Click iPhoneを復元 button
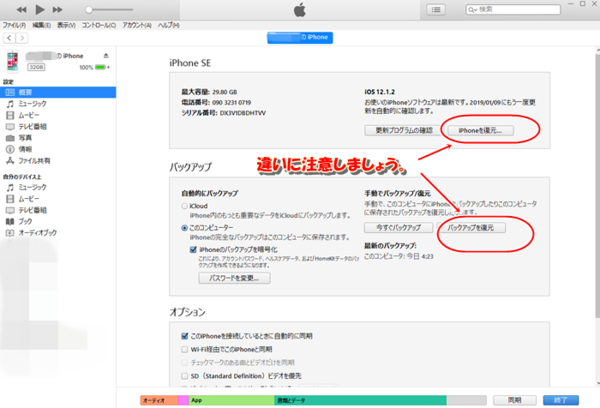The image size is (600, 408). pyautogui.click(x=480, y=131)
